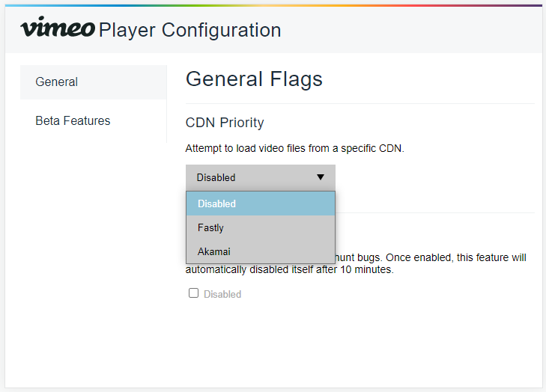The width and height of the screenshot is (546, 392).
Task: Click the Vimeo logo
Action: click(x=58, y=28)
